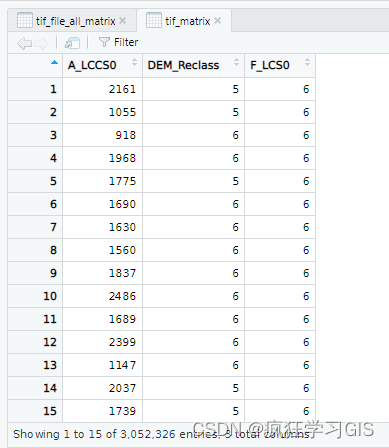Go forward with the right arrow icon
The width and height of the screenshot is (389, 448).
(41, 43)
